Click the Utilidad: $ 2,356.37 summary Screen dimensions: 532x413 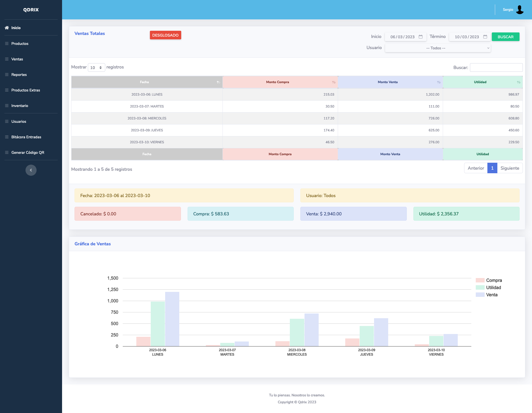466,214
